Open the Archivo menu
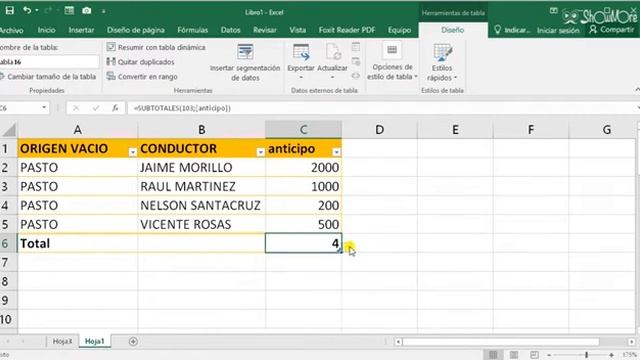Image resolution: width=640 pixels, height=360 pixels. pos(11,30)
